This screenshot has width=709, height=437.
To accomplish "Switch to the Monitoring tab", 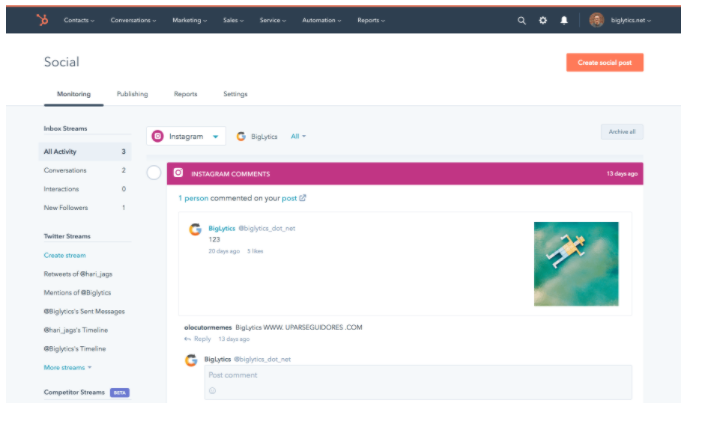I will [x=74, y=94].
